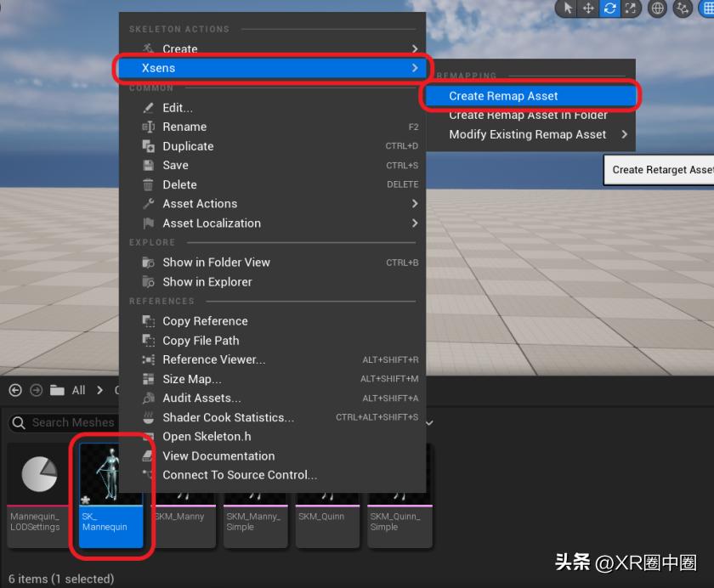
Task: Select the SKM_Manny asset
Action: (184, 520)
